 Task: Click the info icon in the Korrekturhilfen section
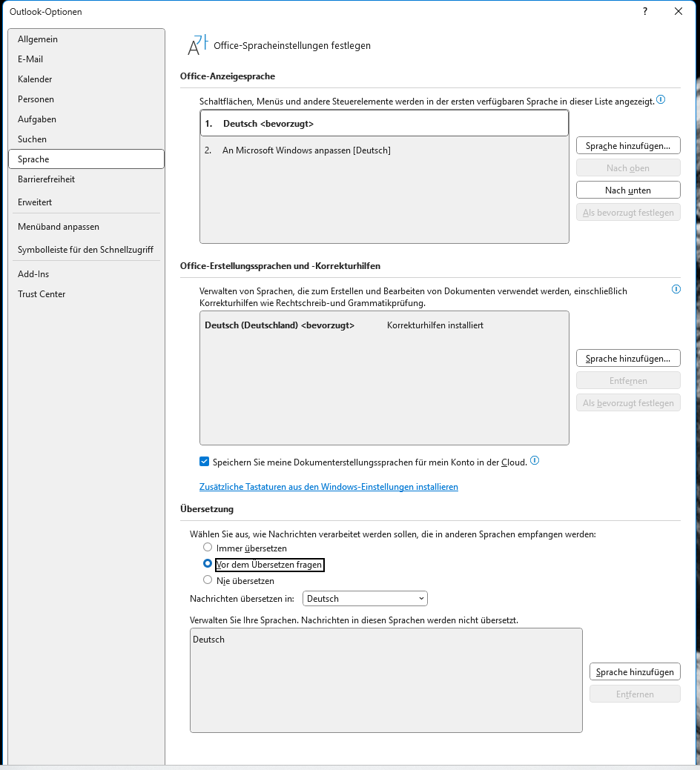point(676,290)
